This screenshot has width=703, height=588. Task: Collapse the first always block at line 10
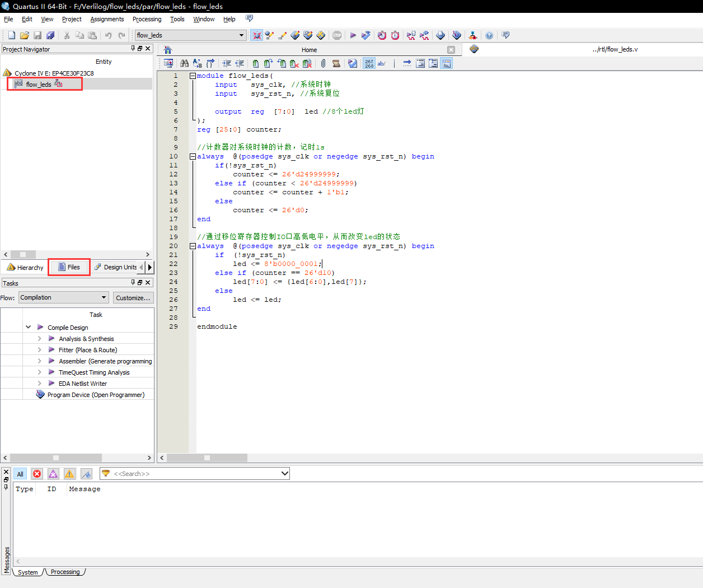point(193,156)
